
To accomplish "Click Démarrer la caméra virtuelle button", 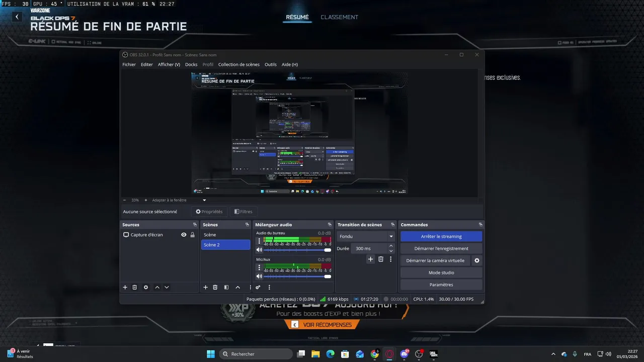I will click(x=435, y=260).
